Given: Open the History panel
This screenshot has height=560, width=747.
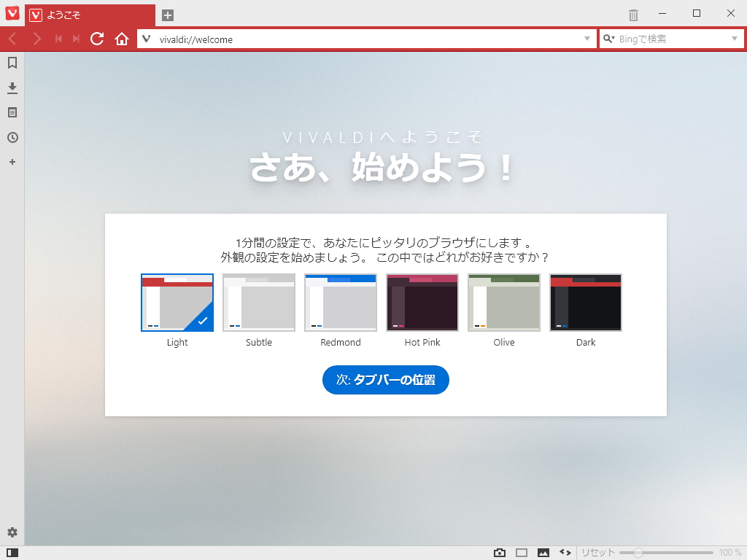Looking at the screenshot, I should click(x=12, y=137).
